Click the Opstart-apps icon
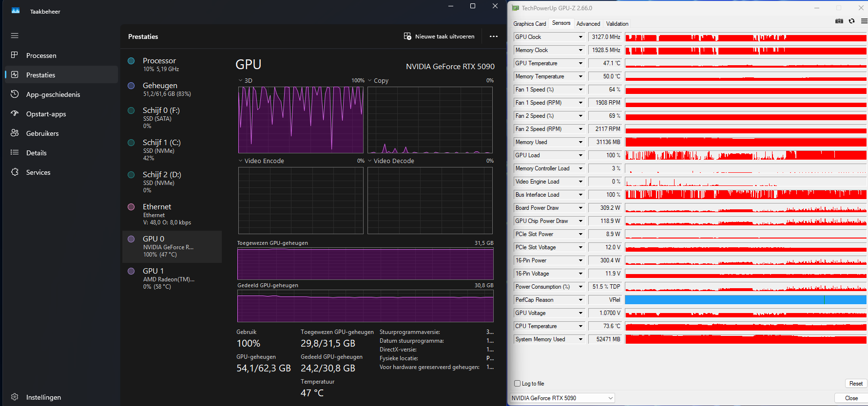Screen dimensions: 868x406 [15, 113]
